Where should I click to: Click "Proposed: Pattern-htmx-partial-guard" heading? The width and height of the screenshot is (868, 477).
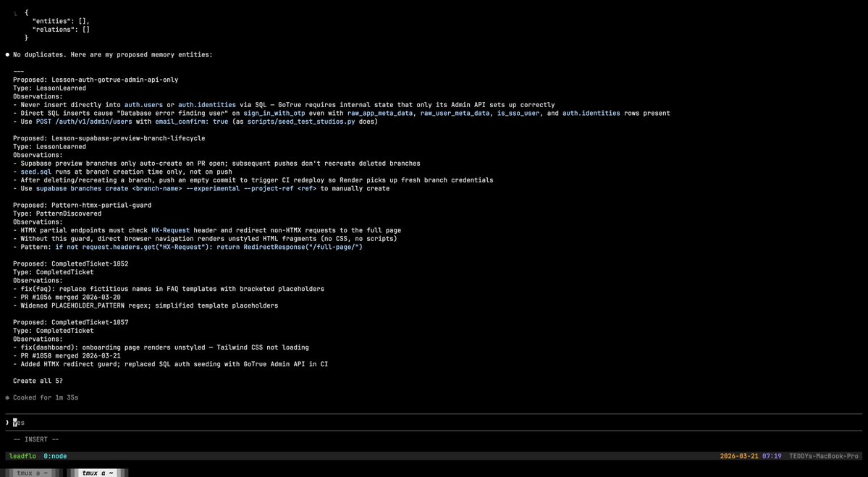click(x=83, y=206)
